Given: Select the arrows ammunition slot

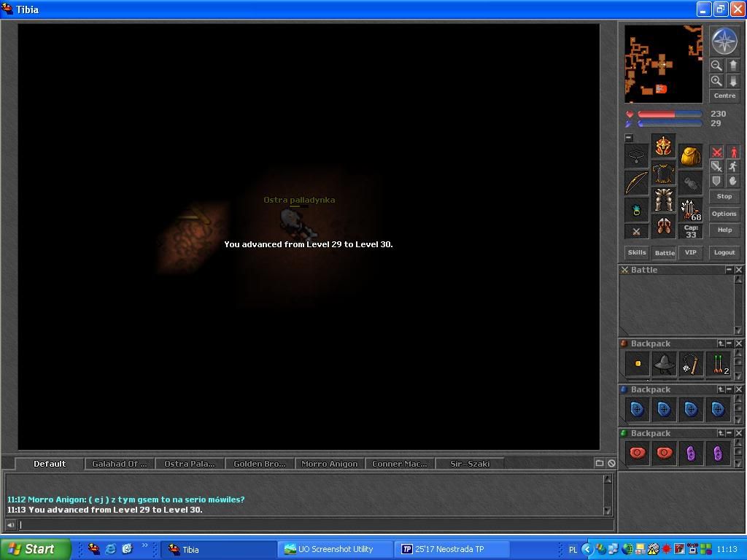Looking at the screenshot, I should (x=690, y=210).
